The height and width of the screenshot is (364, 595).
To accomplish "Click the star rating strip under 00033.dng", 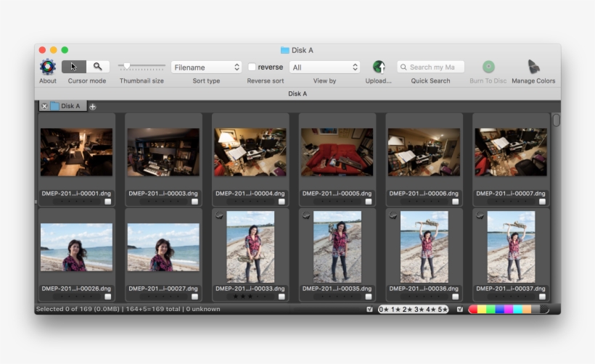I will (x=250, y=297).
